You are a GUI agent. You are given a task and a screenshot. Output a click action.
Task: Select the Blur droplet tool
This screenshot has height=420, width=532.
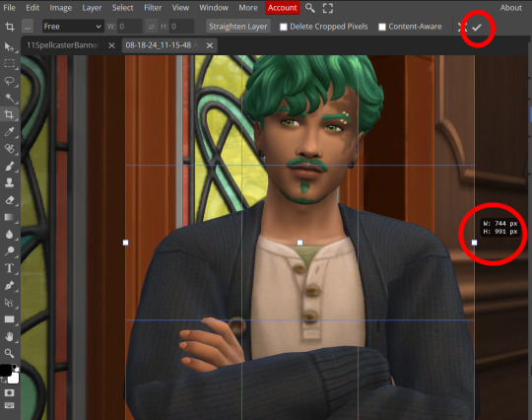pos(9,234)
